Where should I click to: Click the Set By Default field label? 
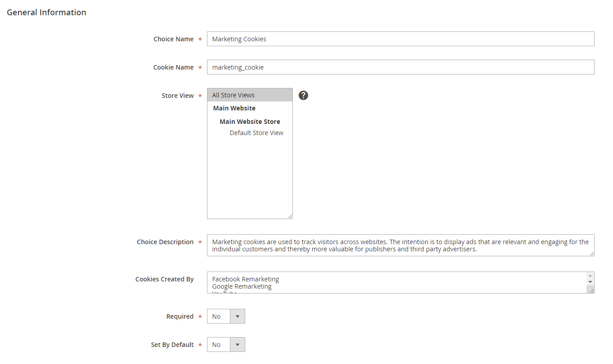172,345
